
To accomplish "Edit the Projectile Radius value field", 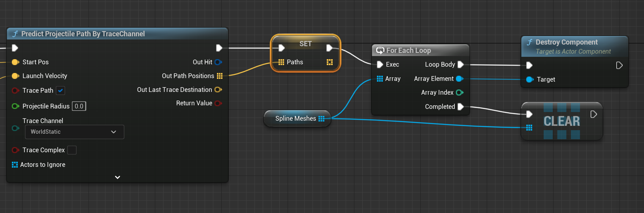I will coord(79,106).
